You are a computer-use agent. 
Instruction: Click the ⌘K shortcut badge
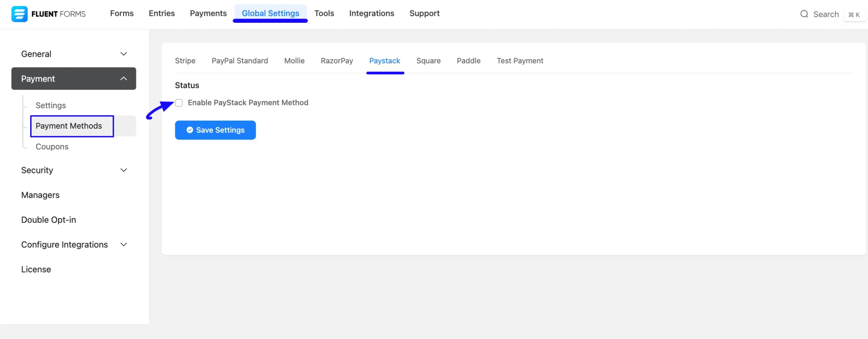[x=854, y=15]
